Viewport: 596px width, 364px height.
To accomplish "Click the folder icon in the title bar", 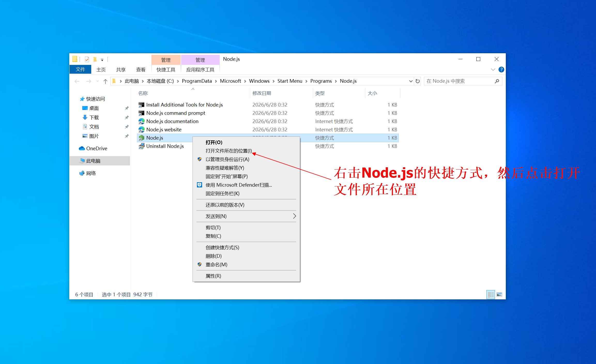I will pos(75,59).
